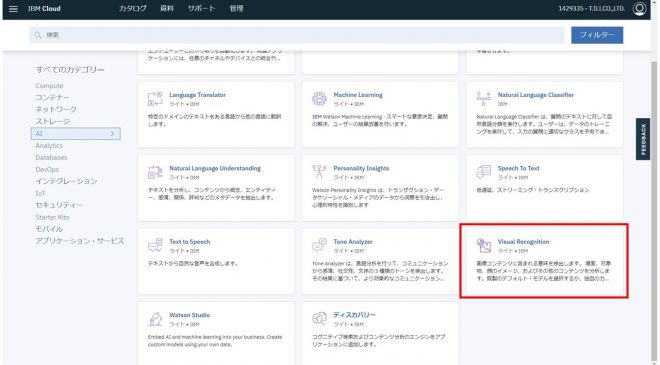
Task: Open the ディスカバリー title link
Action: pyautogui.click(x=354, y=315)
